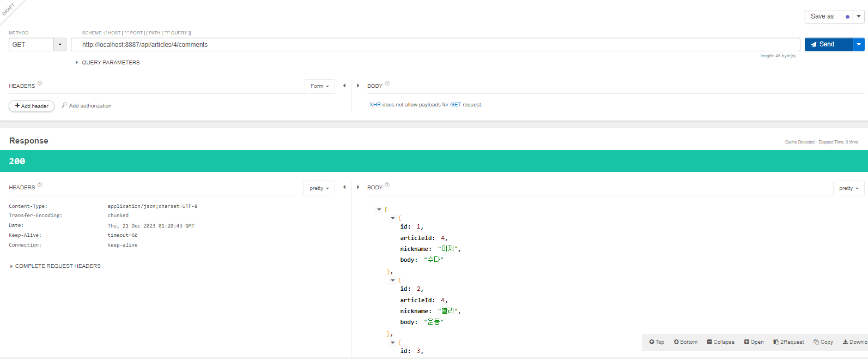This screenshot has height=359, width=868.
Task: Click the Response heading
Action: (29, 141)
